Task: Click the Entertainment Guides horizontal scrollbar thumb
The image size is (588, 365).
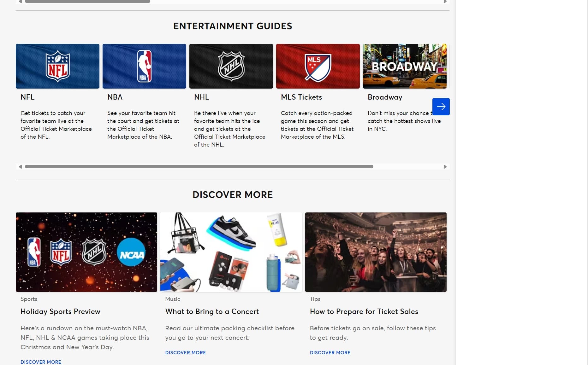Action: tap(199, 167)
